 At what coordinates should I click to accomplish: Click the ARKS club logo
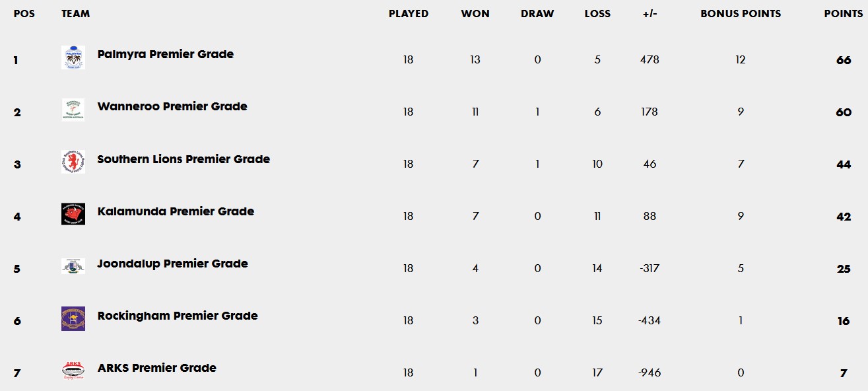click(73, 371)
